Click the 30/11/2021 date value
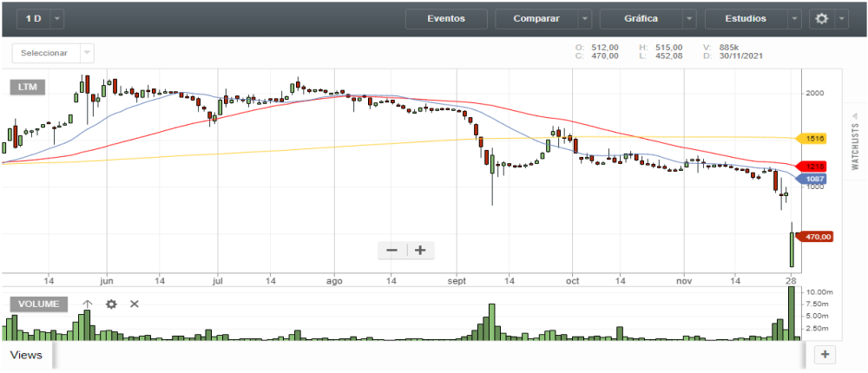This screenshot has width=868, height=373. pyautogui.click(x=740, y=56)
